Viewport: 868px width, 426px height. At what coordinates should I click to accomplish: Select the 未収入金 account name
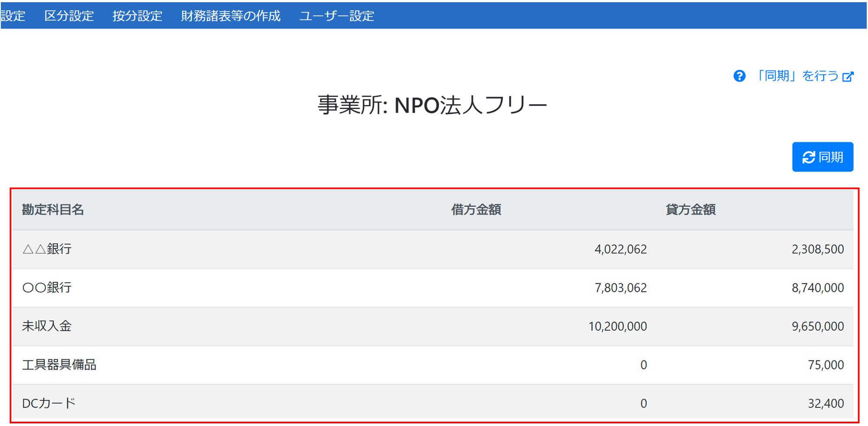[x=47, y=326]
